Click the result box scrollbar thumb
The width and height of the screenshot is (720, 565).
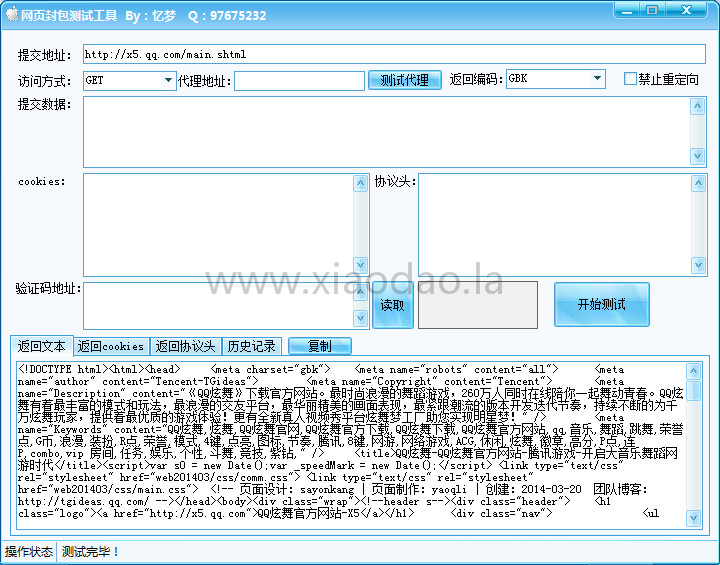pos(693,390)
